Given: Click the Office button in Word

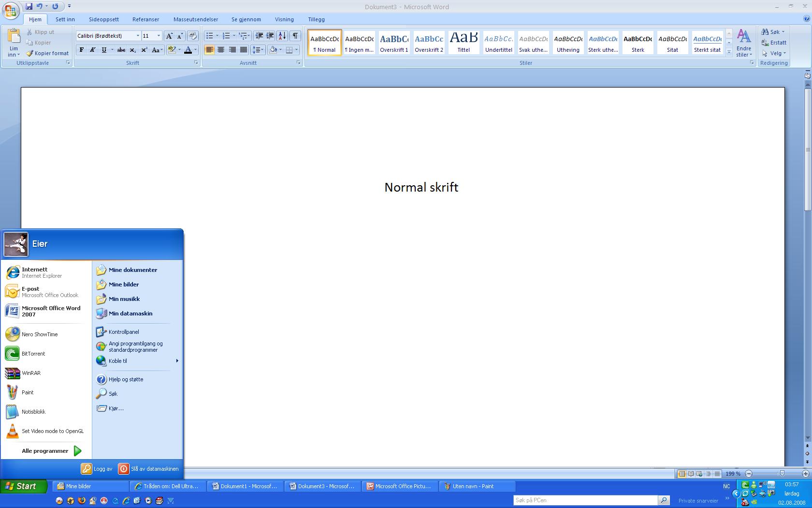Looking at the screenshot, I should point(11,10).
